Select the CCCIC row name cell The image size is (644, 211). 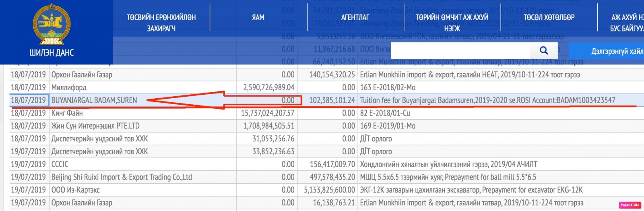60,164
